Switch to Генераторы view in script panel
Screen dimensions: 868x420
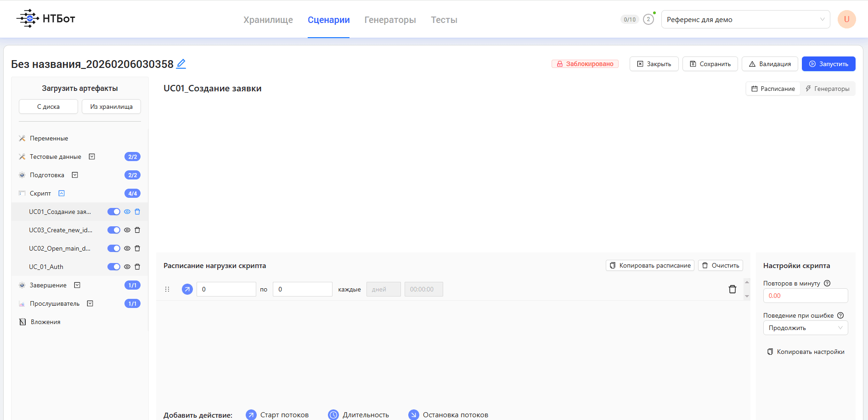pyautogui.click(x=828, y=89)
